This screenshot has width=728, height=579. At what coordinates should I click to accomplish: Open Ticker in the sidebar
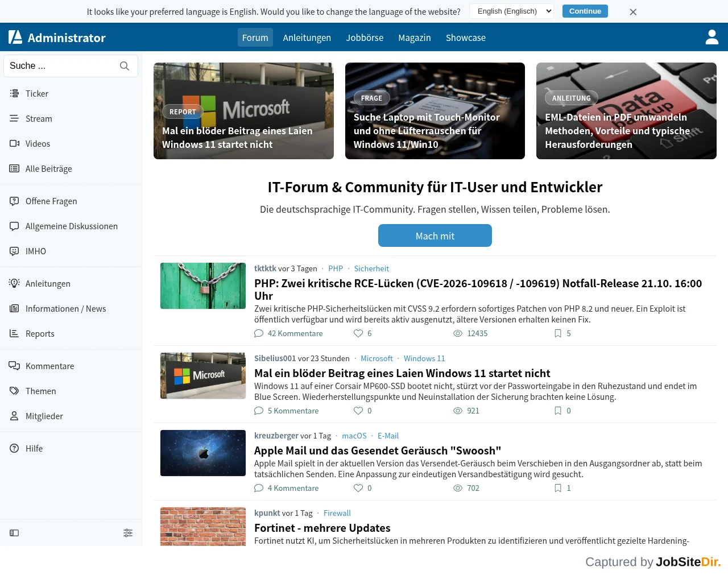point(71,93)
